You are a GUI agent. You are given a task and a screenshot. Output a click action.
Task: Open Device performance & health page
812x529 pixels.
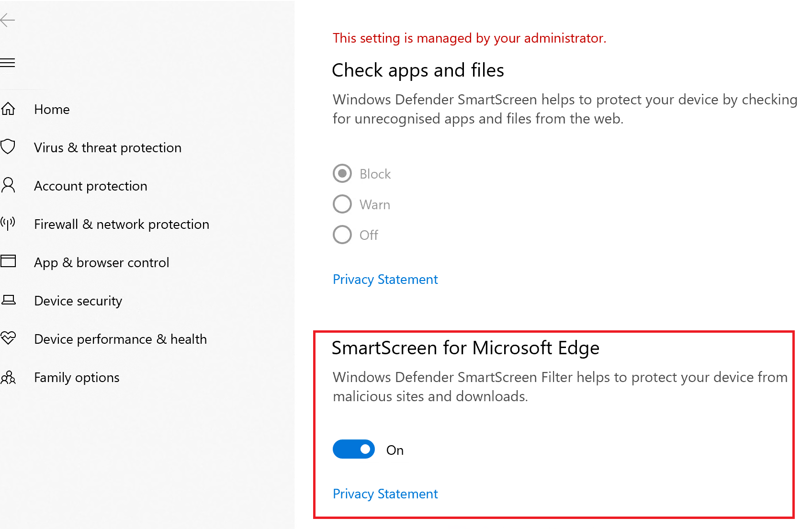(x=120, y=339)
